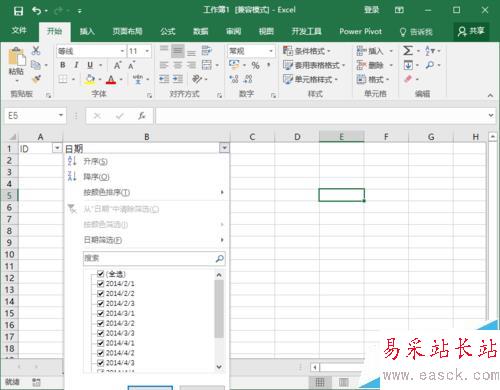
Task: Click the Undo arrow icon
Action: click(x=36, y=11)
